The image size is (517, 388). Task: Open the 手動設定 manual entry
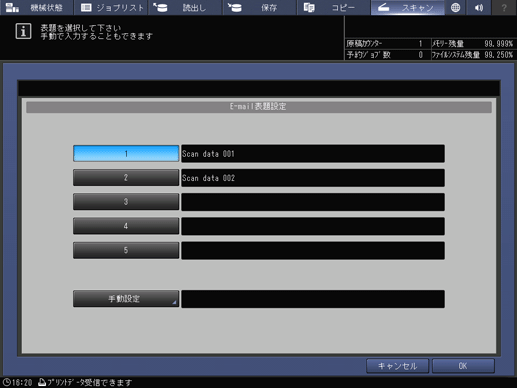[x=126, y=299]
